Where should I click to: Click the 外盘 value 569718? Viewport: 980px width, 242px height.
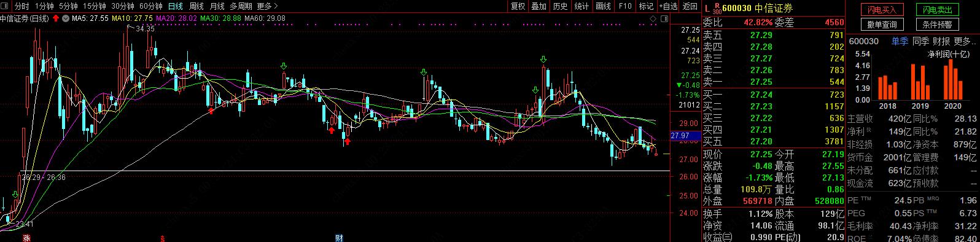coord(757,201)
